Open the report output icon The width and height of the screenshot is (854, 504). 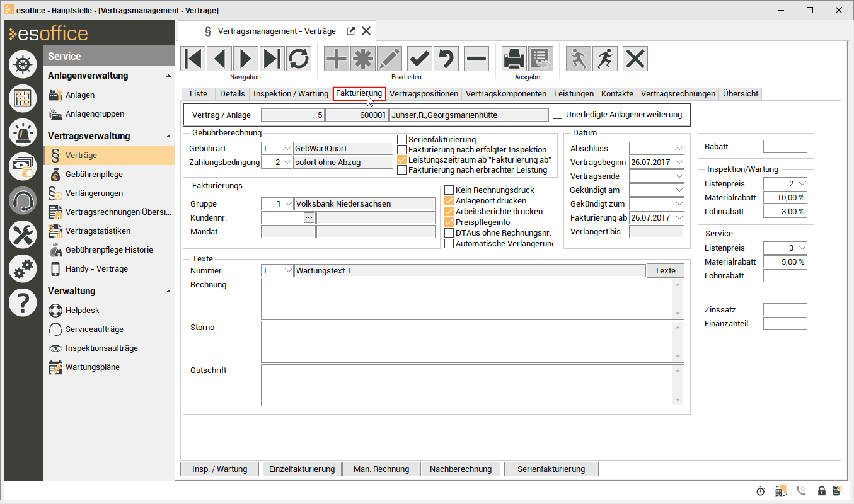point(541,59)
